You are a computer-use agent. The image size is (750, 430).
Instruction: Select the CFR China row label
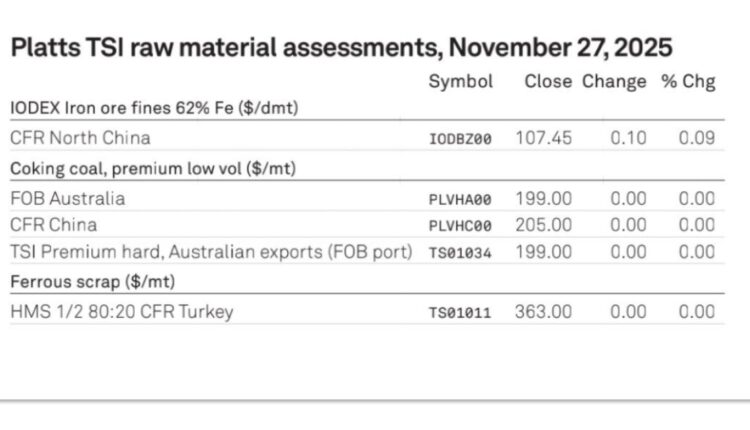tap(53, 225)
